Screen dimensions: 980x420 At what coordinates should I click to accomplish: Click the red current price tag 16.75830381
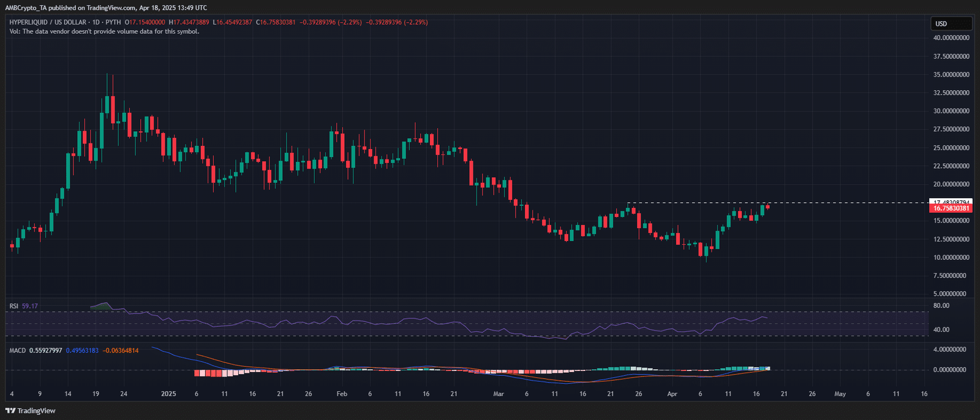pos(951,208)
